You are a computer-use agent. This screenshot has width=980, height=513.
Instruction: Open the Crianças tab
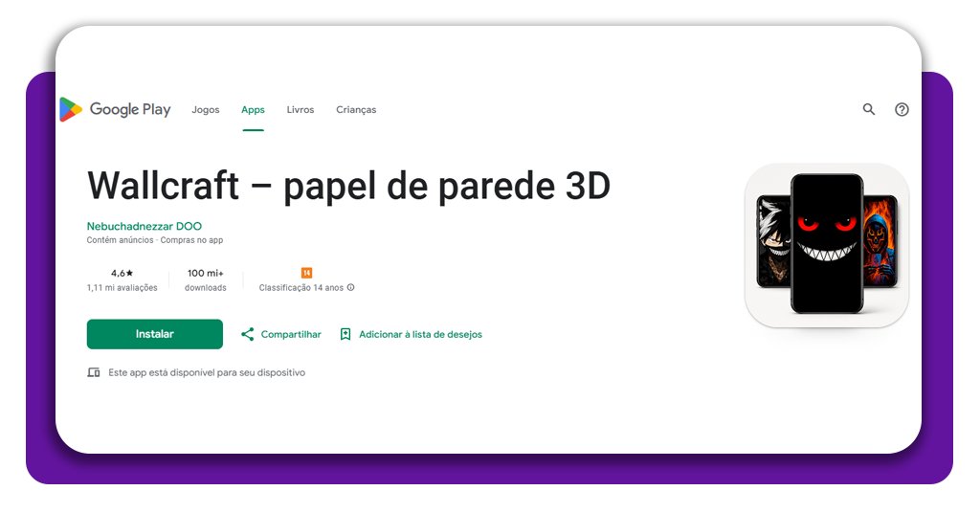[356, 109]
